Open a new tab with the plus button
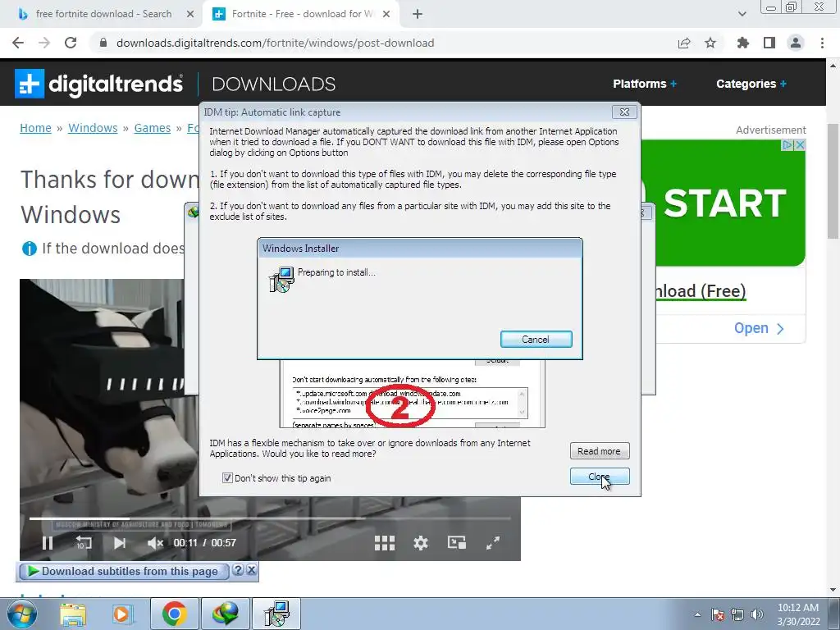Viewport: 840px width, 630px height. (418, 14)
